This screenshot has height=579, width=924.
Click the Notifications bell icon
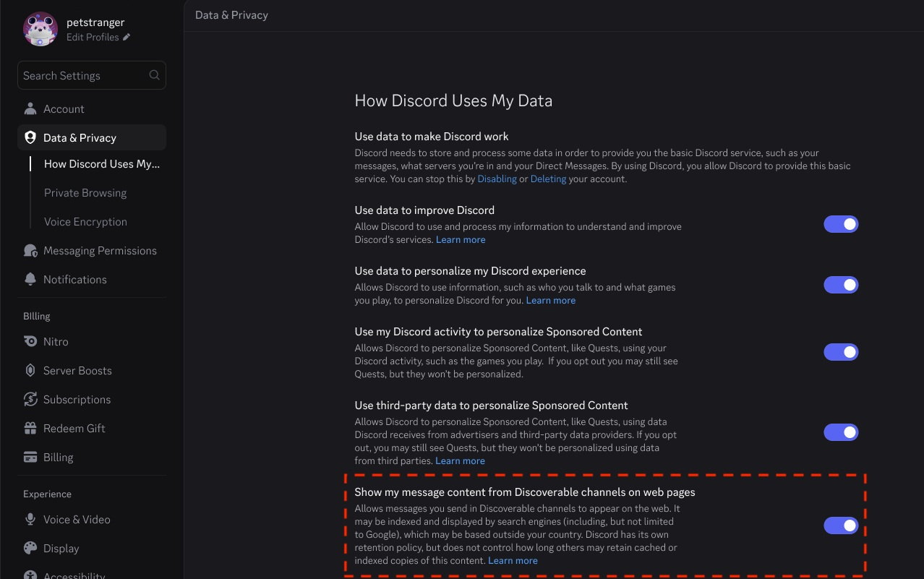click(x=30, y=280)
